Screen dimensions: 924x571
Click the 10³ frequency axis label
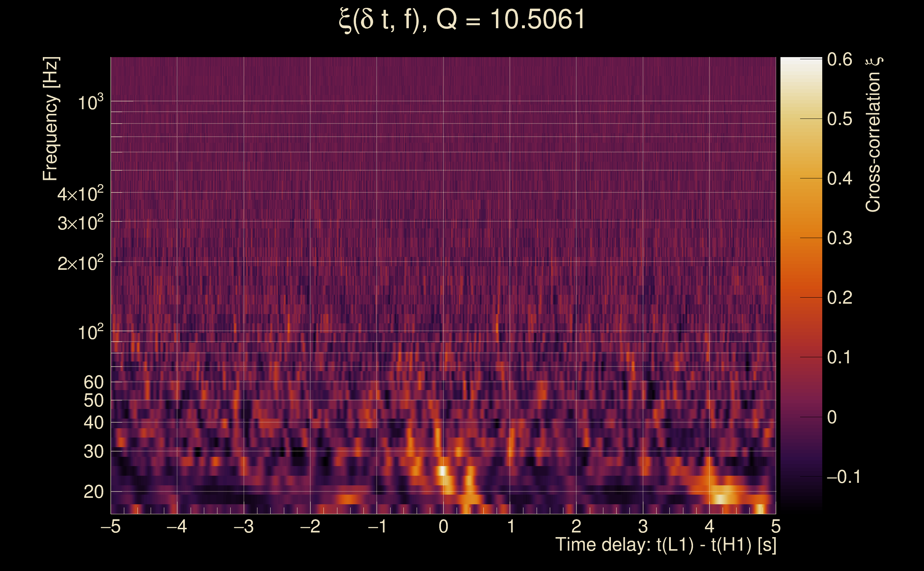point(90,102)
